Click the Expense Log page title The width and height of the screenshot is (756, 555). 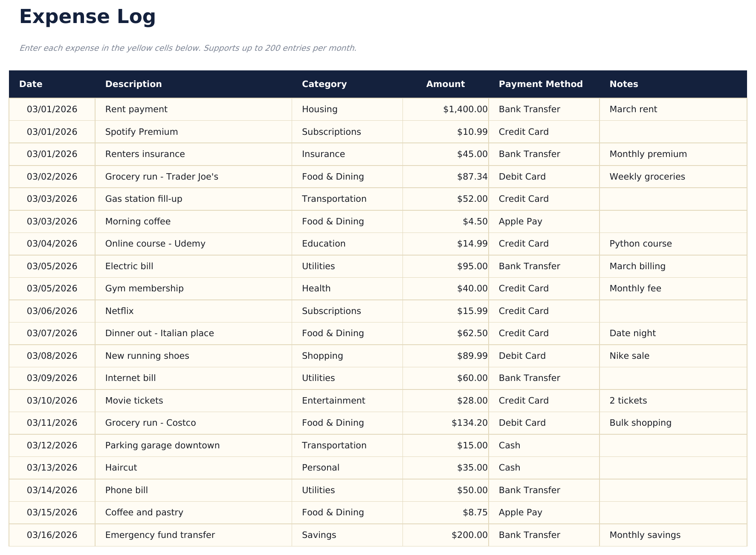(87, 17)
